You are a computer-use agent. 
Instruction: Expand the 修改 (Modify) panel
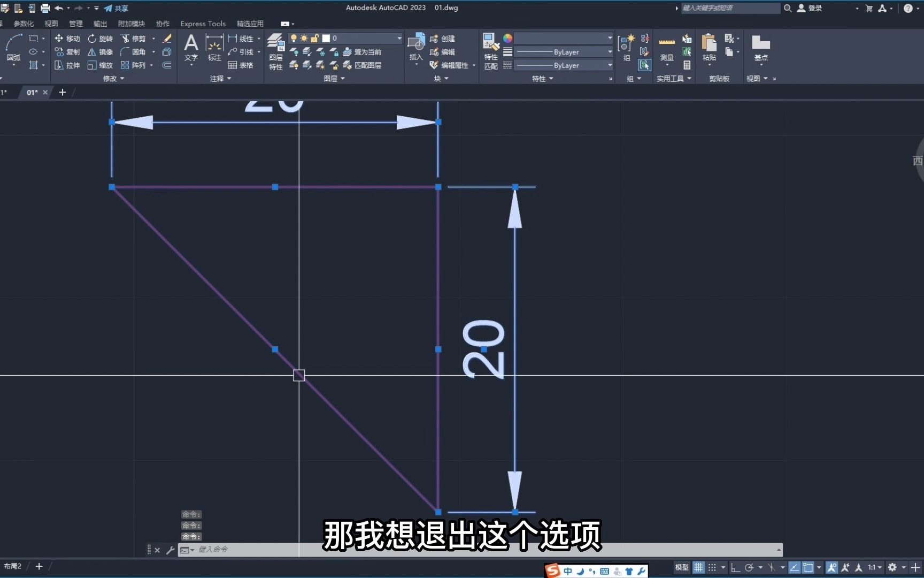[x=113, y=79]
